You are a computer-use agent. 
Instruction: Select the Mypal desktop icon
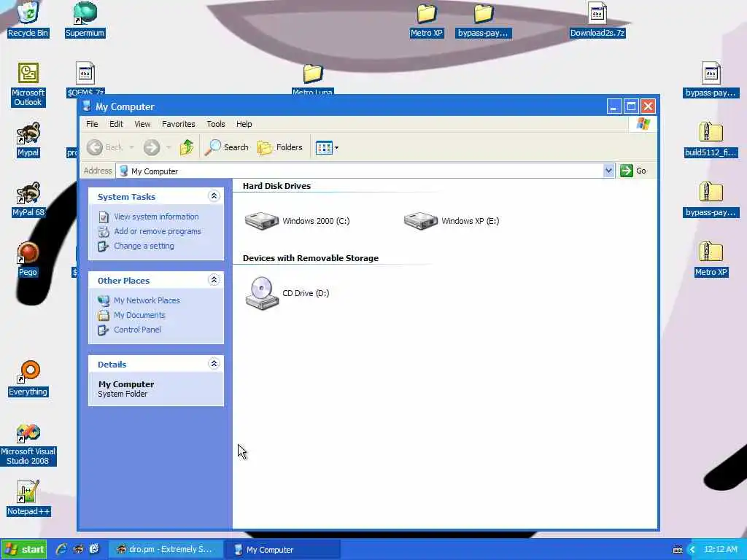tap(28, 139)
